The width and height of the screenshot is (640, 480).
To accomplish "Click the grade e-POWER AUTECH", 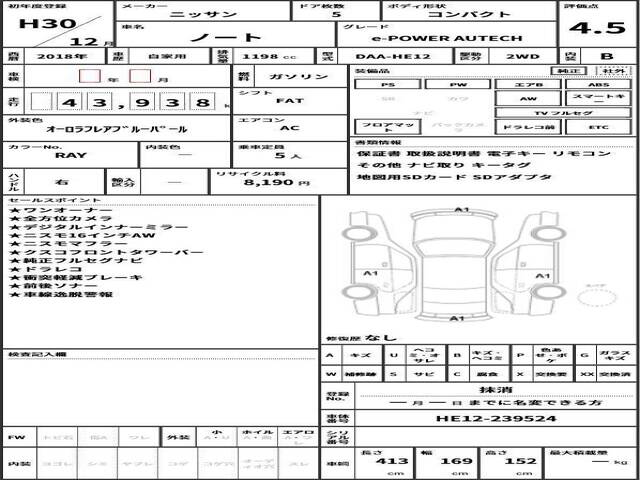I will click(447, 39).
